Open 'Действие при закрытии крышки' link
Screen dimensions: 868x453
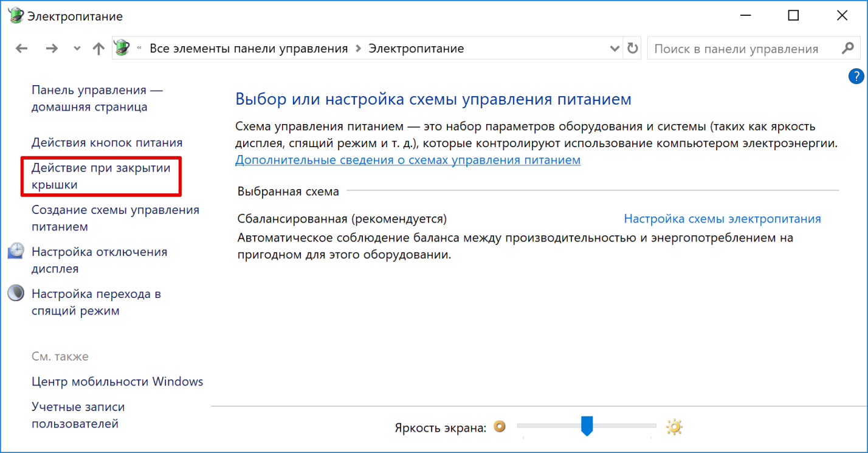pos(100,176)
